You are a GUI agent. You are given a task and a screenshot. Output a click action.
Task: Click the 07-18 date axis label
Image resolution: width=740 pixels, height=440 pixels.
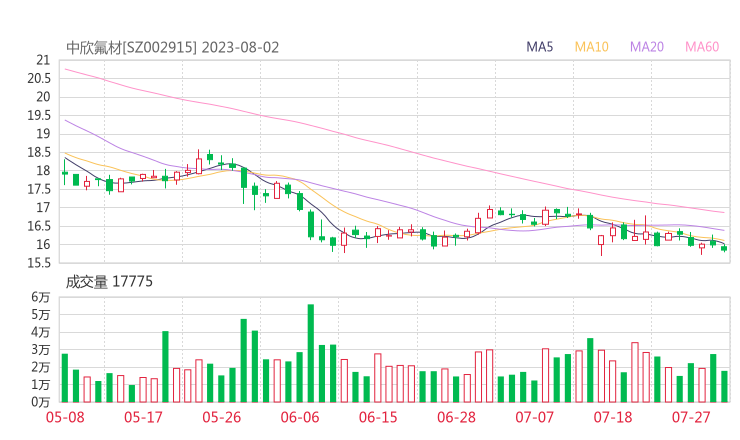coord(613,417)
